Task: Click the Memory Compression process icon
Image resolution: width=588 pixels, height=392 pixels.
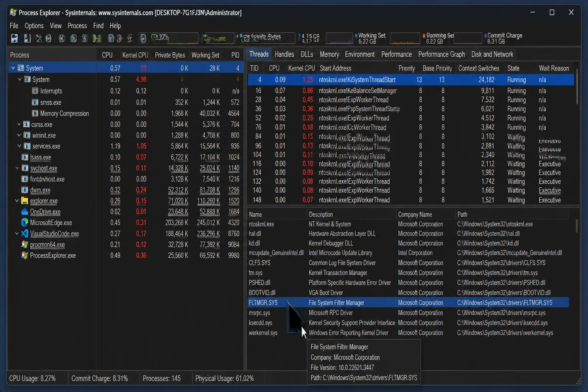Action: click(x=35, y=114)
